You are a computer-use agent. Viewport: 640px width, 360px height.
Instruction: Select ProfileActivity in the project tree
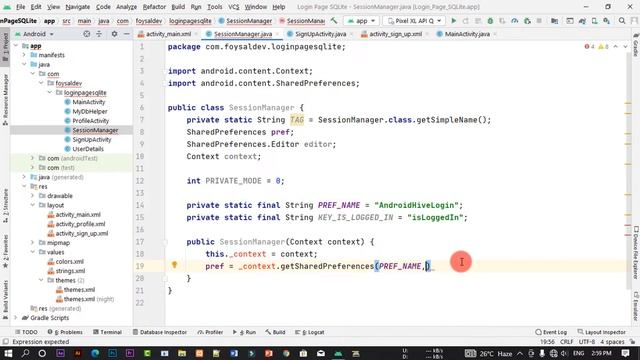[x=91, y=121]
